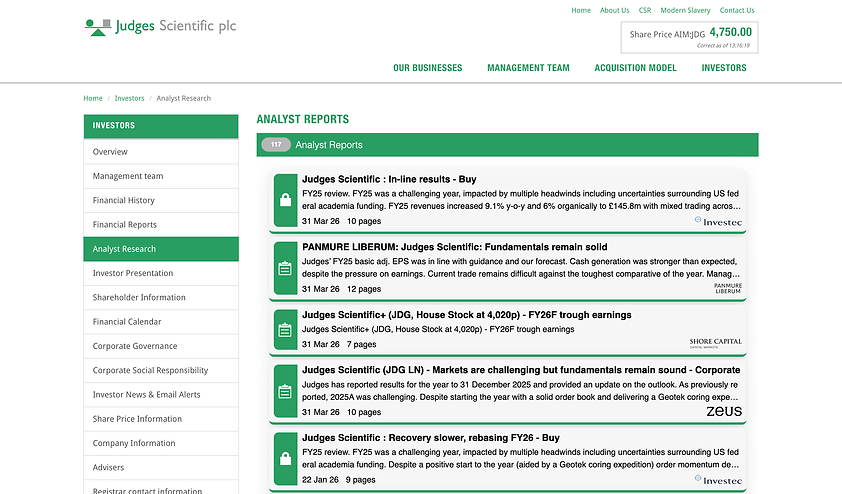Open Share Price Information in sidebar

point(161,419)
